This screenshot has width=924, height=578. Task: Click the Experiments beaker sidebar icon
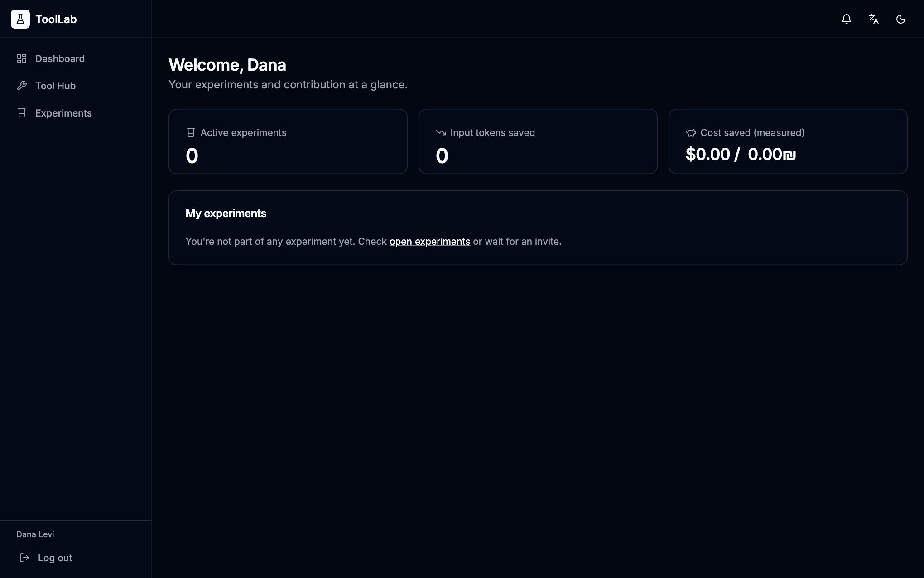click(x=22, y=113)
